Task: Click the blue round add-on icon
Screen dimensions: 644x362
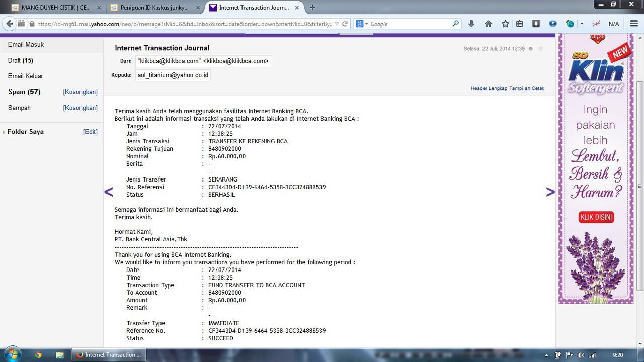Action: coord(553,24)
